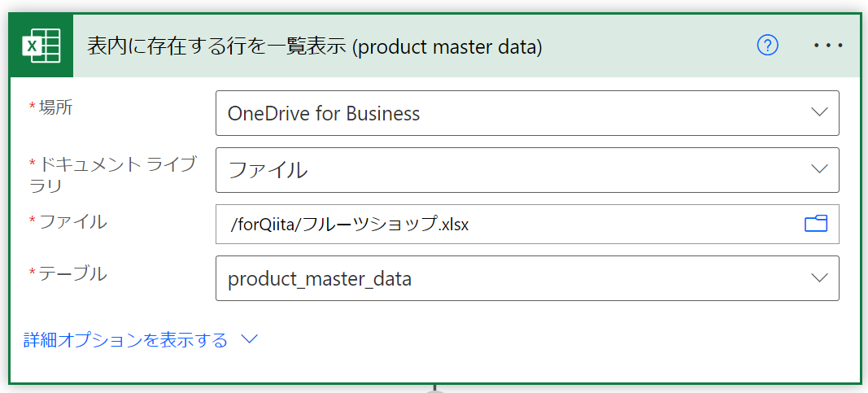Image resolution: width=868 pixels, height=393 pixels.
Task: Click the 'product_master_data' table value
Action: coord(320,279)
